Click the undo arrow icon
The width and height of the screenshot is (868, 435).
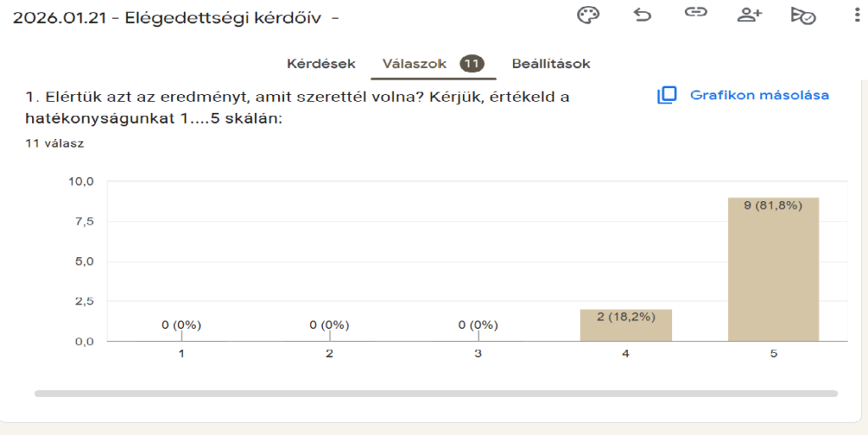coord(643,14)
